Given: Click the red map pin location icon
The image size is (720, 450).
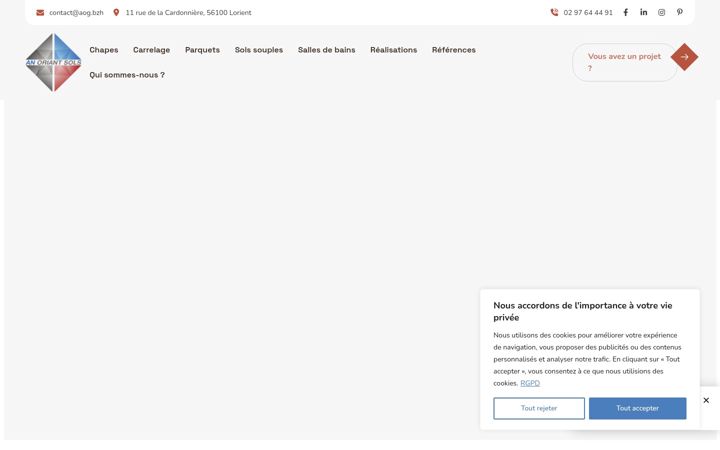Looking at the screenshot, I should (x=116, y=12).
